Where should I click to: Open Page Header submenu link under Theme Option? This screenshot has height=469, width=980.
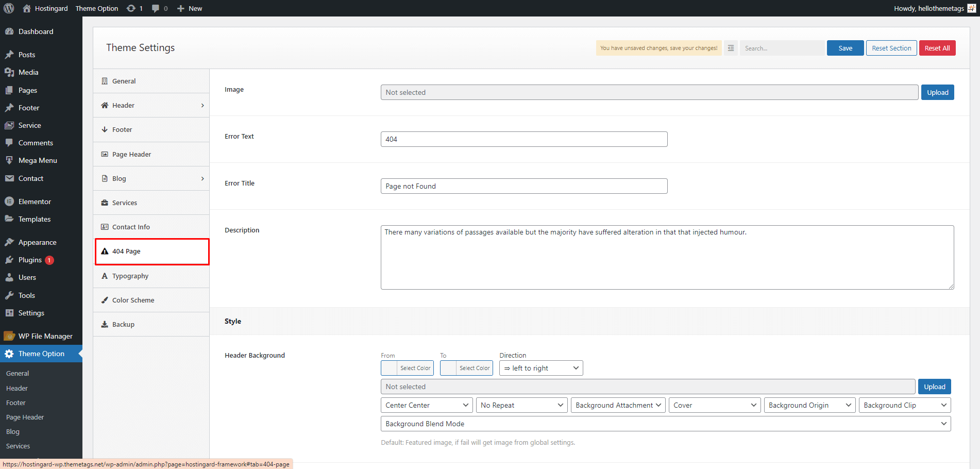point(25,417)
